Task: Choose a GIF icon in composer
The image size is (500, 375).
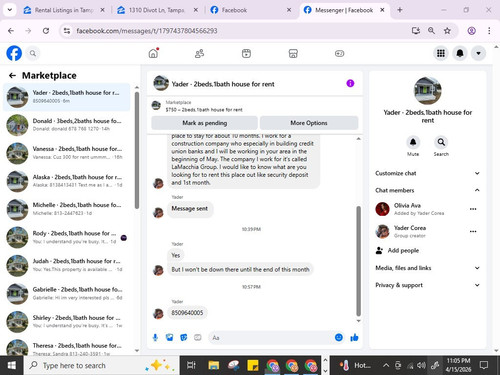Action: (x=198, y=338)
